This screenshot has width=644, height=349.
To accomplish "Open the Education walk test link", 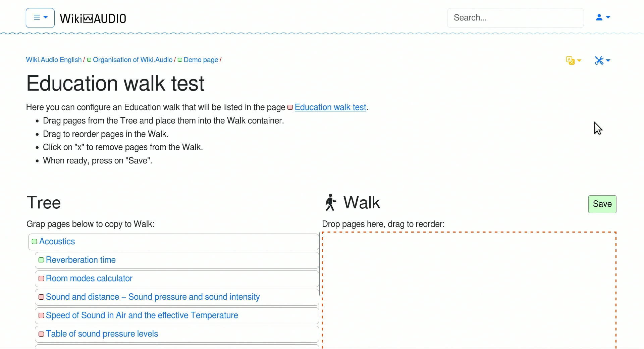I will [x=331, y=107].
